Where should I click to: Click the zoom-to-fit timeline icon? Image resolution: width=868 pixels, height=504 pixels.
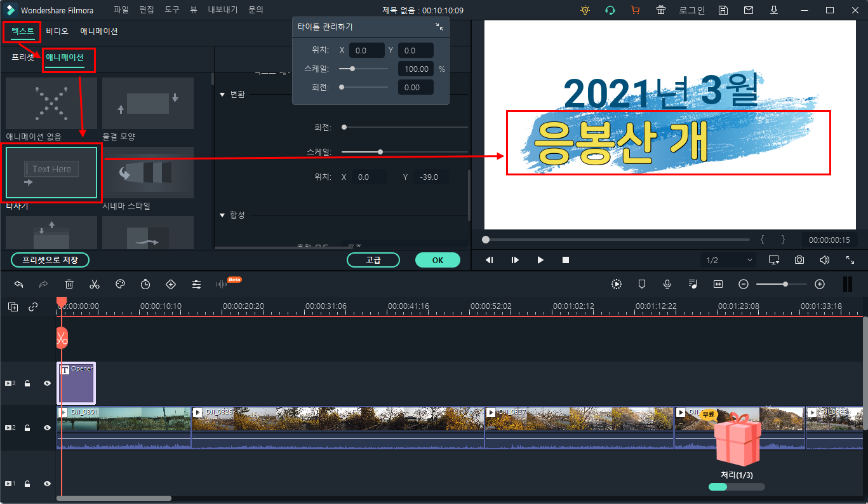(718, 284)
